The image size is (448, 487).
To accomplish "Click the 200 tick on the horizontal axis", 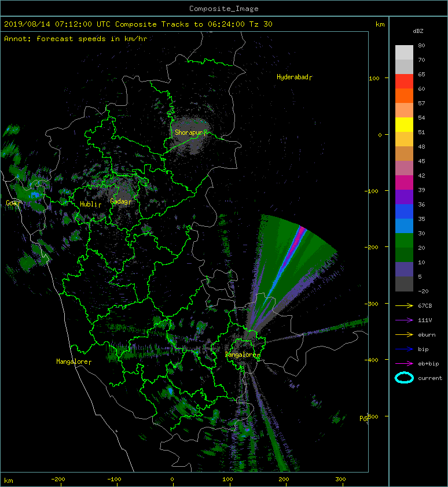I will click(284, 479).
